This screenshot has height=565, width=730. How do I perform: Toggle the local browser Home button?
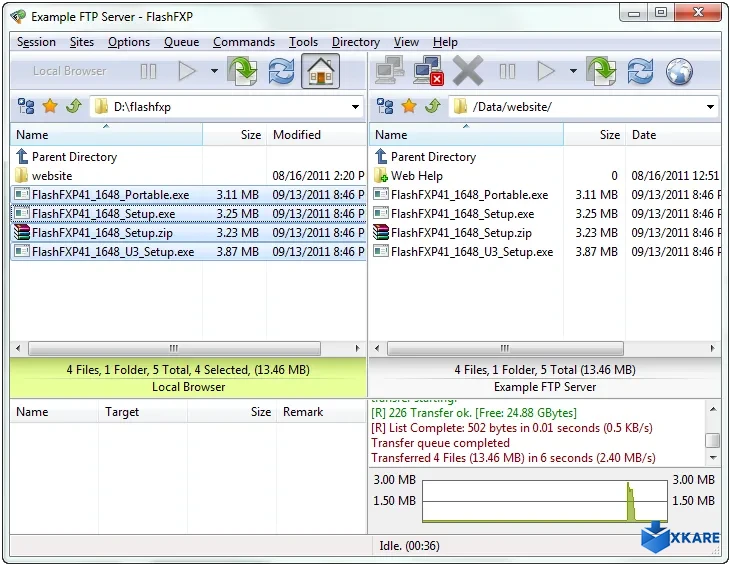(x=320, y=71)
